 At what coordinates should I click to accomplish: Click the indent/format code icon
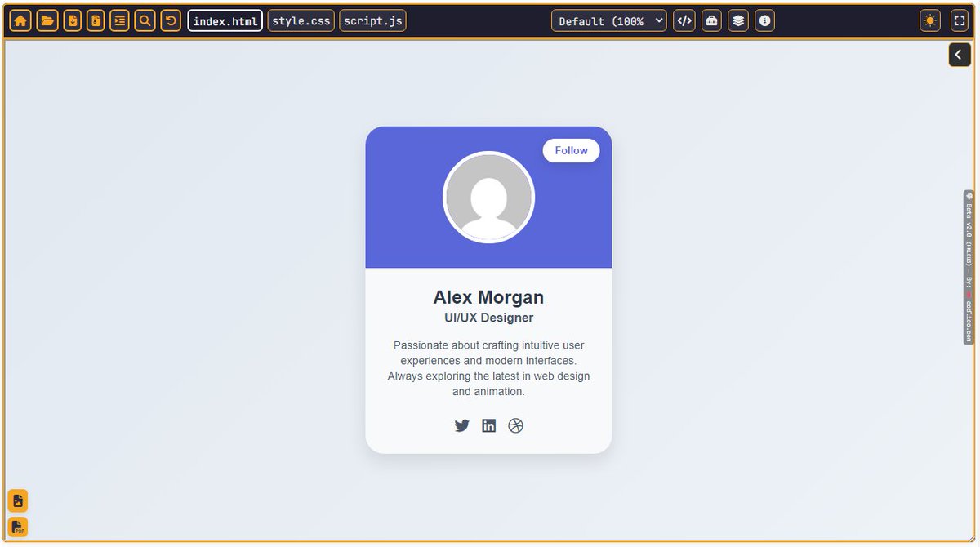(x=120, y=20)
